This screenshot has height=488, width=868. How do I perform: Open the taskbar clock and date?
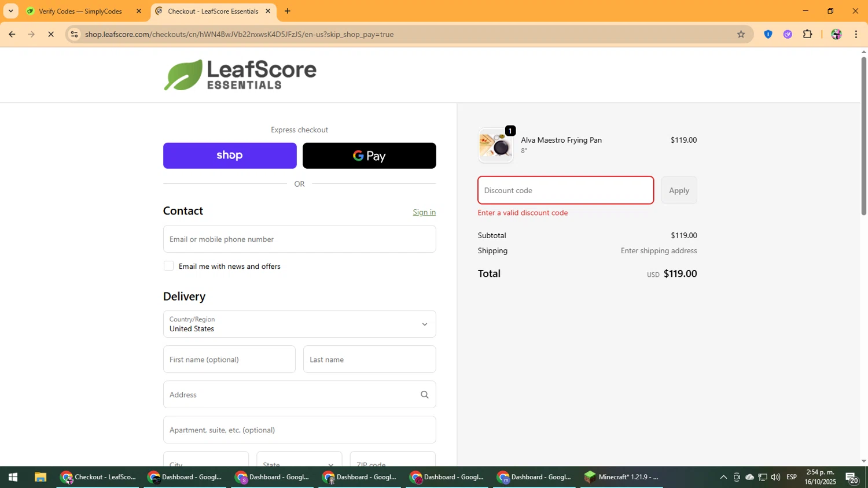tap(820, 477)
